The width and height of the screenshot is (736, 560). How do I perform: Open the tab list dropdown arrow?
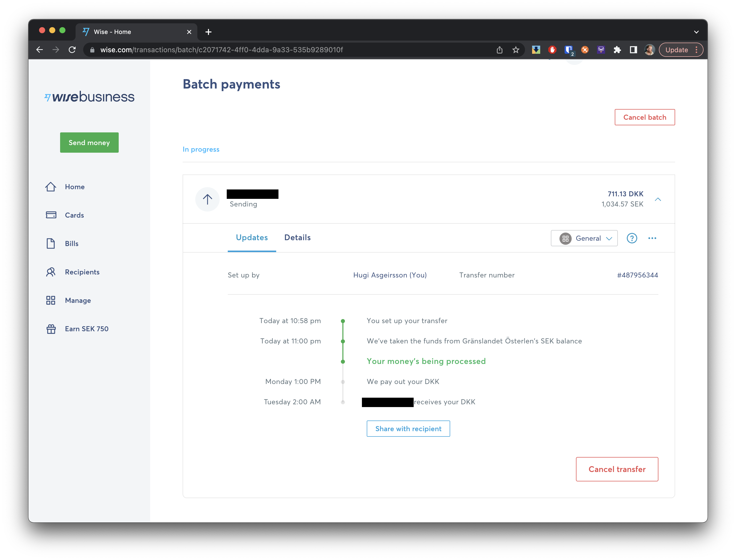tap(696, 32)
